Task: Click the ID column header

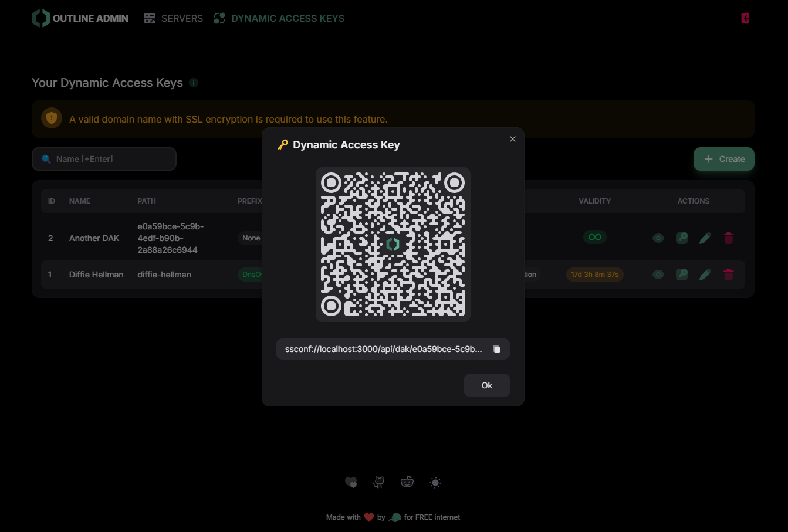Action: pos(52,201)
